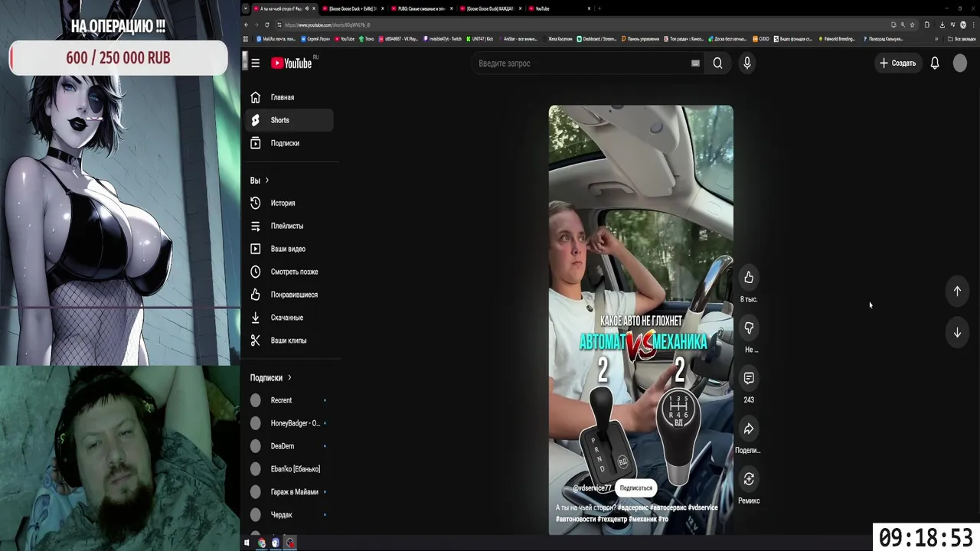Open Windows Start button
This screenshot has height=551, width=980.
(x=247, y=543)
